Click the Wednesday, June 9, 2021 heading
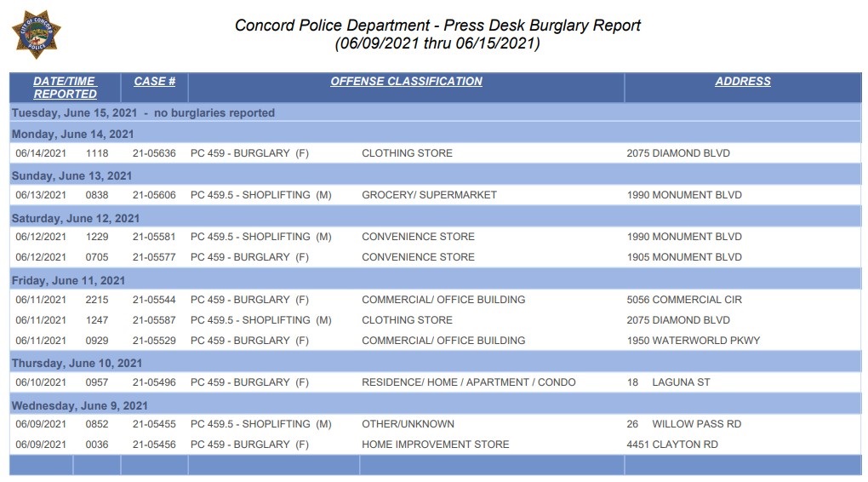The width and height of the screenshot is (868, 482). pos(80,406)
